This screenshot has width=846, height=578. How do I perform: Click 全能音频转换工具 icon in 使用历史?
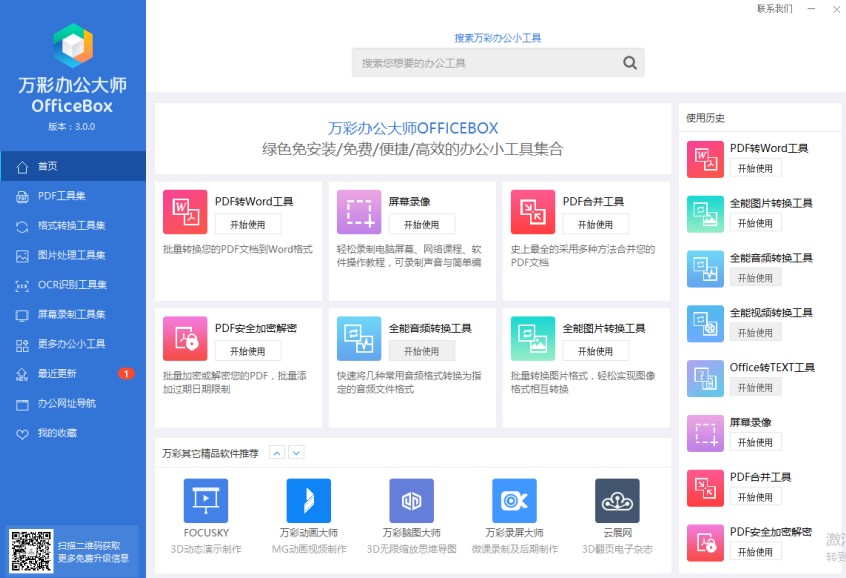[x=705, y=269]
